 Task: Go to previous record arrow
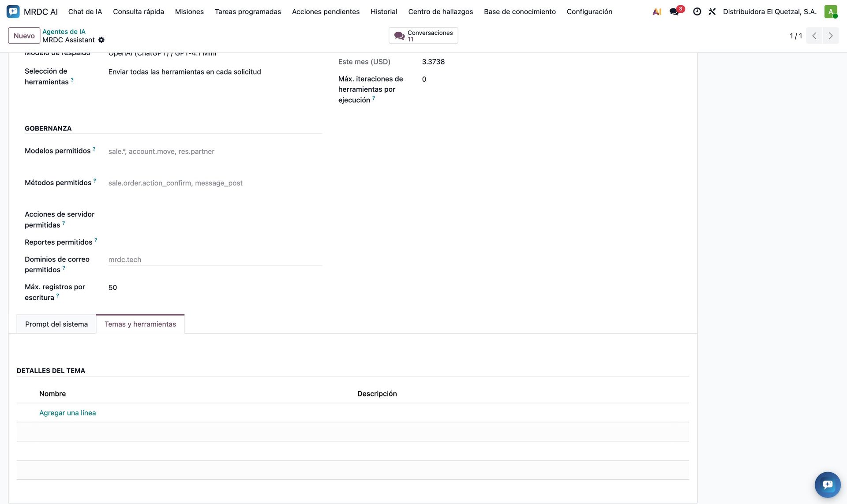(x=814, y=36)
